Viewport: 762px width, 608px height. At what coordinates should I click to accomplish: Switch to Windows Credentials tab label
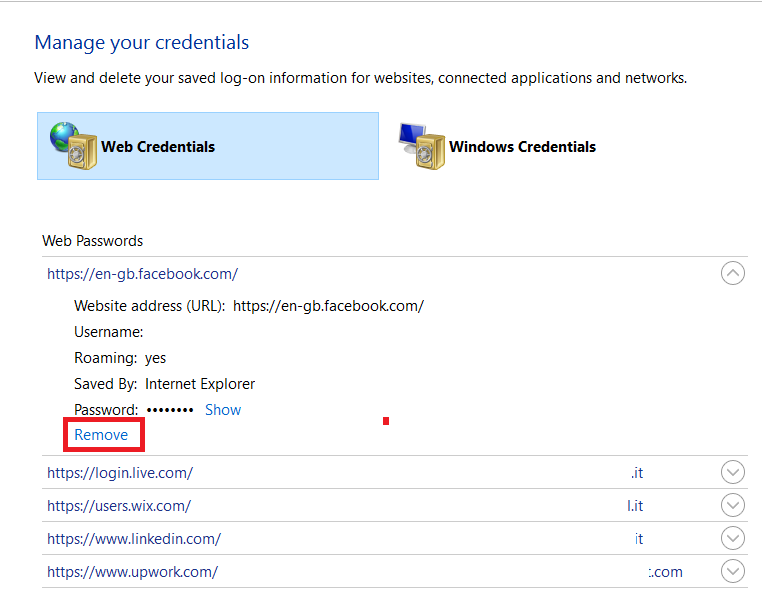pyautogui.click(x=522, y=147)
